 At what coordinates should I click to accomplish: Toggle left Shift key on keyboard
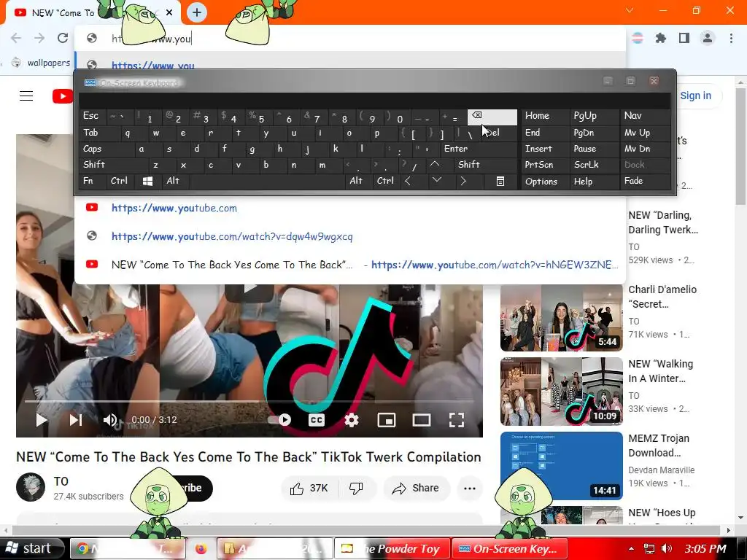pyautogui.click(x=113, y=164)
